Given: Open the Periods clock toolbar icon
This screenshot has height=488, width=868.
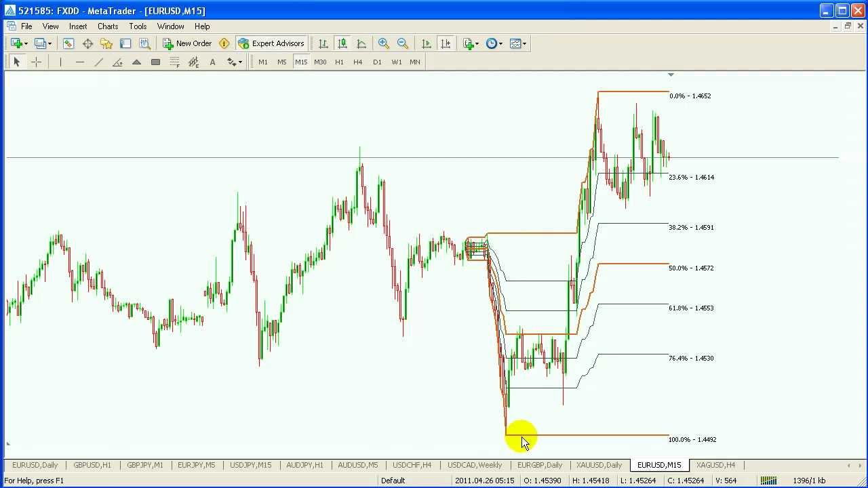Looking at the screenshot, I should click(x=491, y=43).
